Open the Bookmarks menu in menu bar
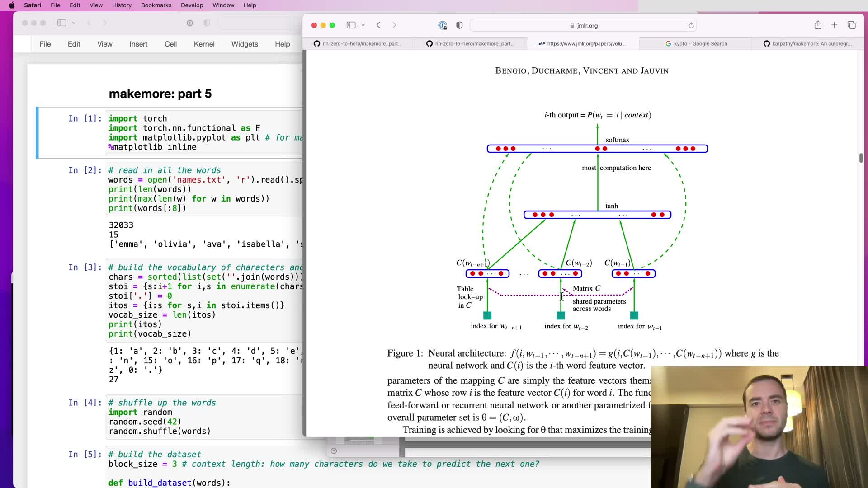This screenshot has height=488, width=868. (x=156, y=5)
